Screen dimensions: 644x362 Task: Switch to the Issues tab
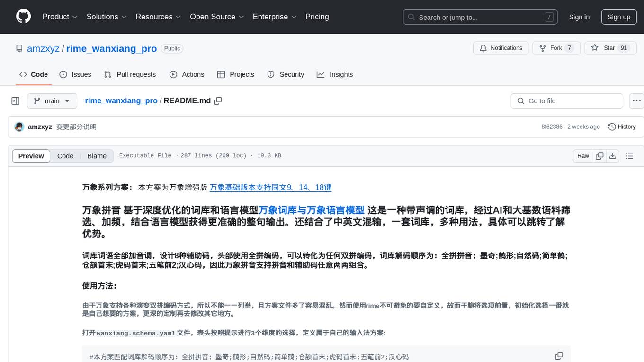pos(75,74)
